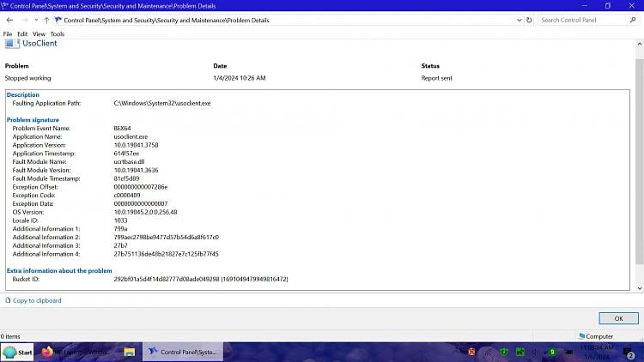This screenshot has width=644, height=362.
Task: Click the Start button on taskbar
Action: 17,353
